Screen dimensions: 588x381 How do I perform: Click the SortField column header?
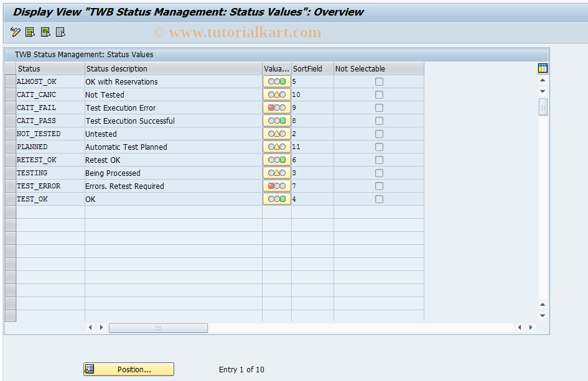point(313,68)
